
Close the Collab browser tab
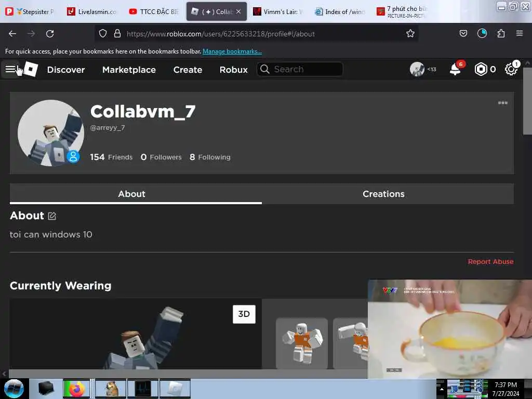pyautogui.click(x=238, y=11)
